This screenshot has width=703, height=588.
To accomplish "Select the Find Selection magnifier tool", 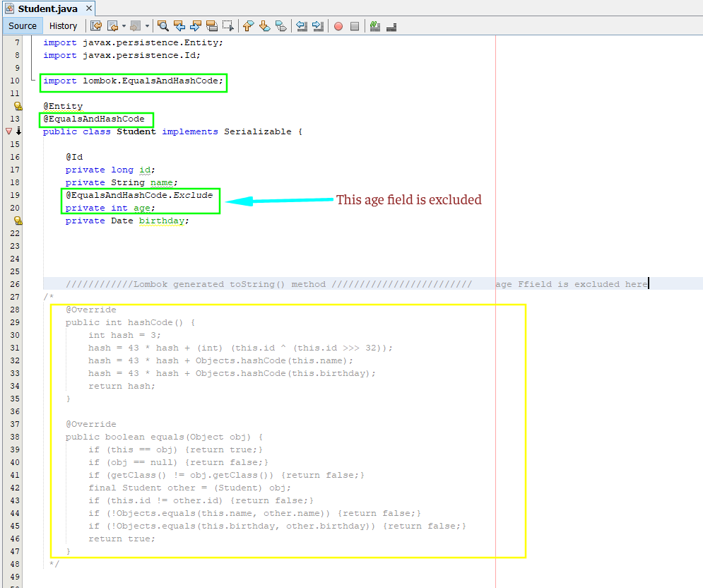I will click(x=165, y=25).
